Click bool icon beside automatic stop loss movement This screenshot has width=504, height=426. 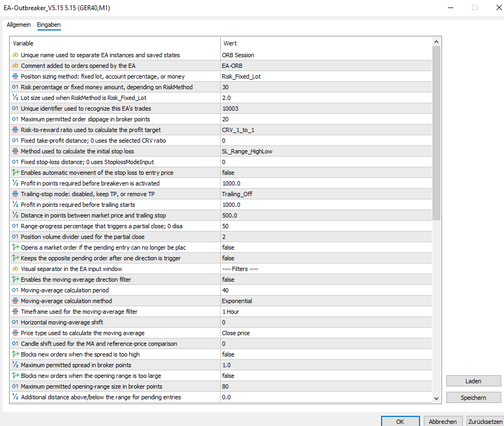15,172
